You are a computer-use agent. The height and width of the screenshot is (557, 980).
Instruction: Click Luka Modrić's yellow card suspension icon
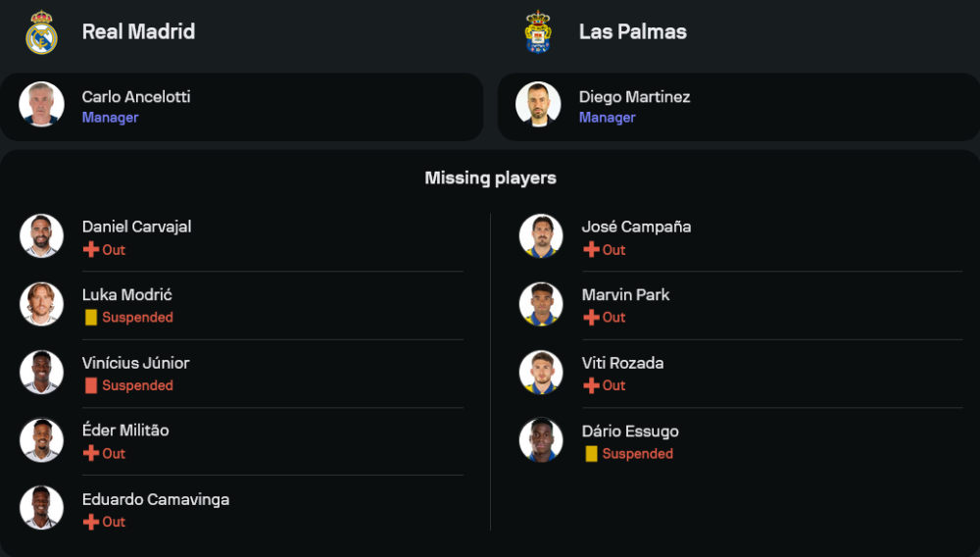(91, 318)
